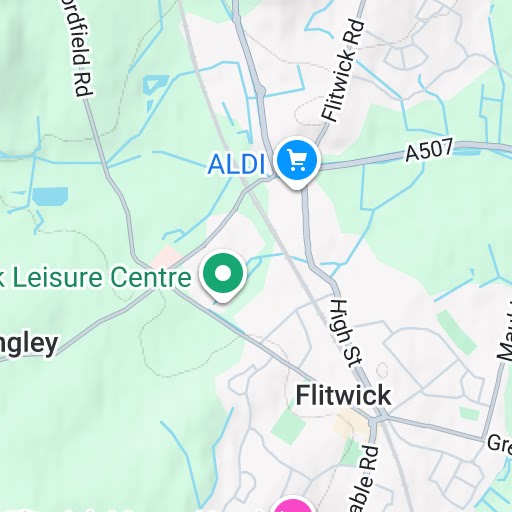Open the Leisure Centre place label

[x=96, y=277]
